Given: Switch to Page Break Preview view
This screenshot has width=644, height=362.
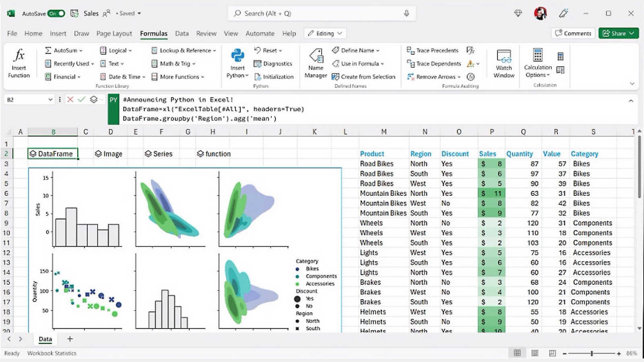Looking at the screenshot, I should pyautogui.click(x=552, y=353).
